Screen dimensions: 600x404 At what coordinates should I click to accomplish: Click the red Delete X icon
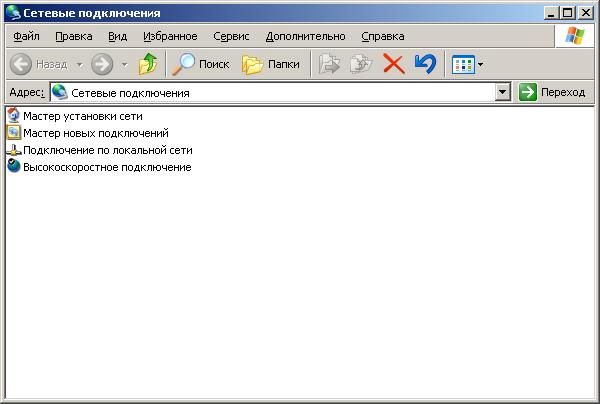394,64
